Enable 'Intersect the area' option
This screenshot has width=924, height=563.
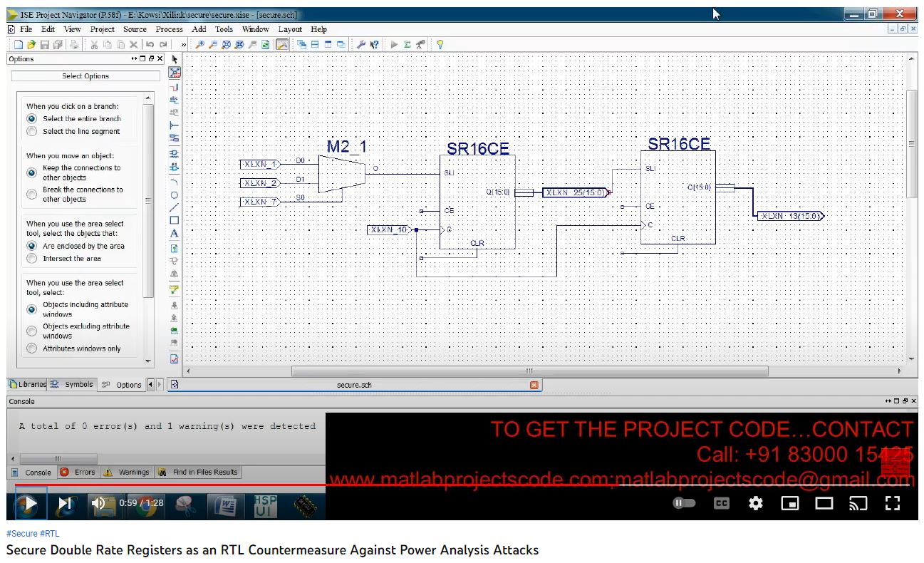pyautogui.click(x=32, y=259)
